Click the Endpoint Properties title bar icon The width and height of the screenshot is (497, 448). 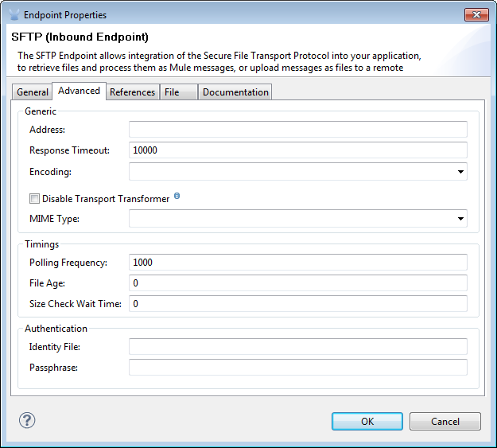(14, 14)
